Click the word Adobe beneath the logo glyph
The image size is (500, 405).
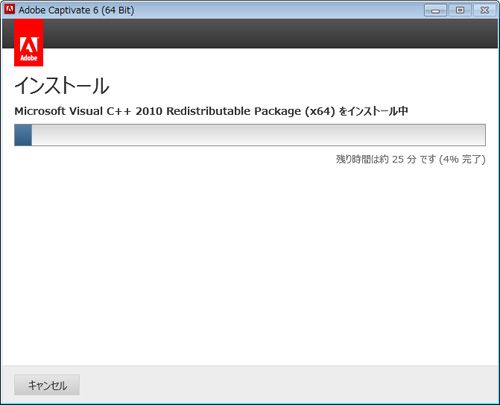click(x=29, y=58)
